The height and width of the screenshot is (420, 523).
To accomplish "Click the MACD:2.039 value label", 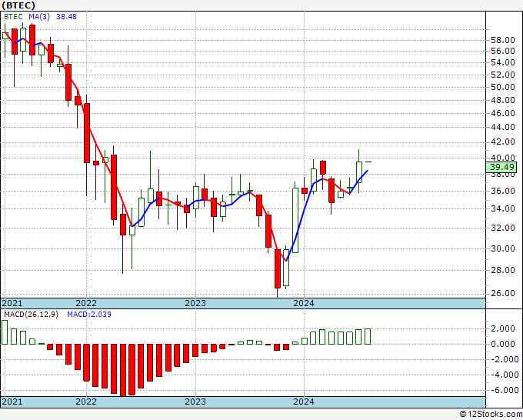I will pos(89,315).
